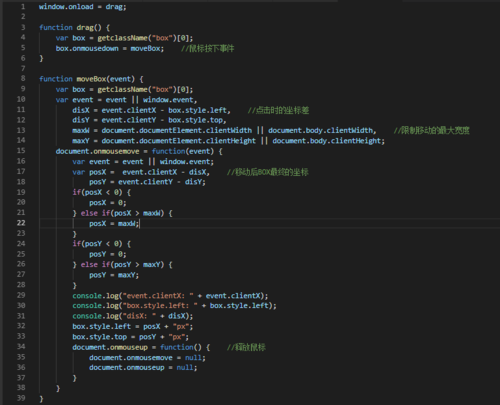Click 'document.onmousemove = function(event) {' line
Image resolution: width=500 pixels, height=405 pixels.
pyautogui.click(x=139, y=151)
